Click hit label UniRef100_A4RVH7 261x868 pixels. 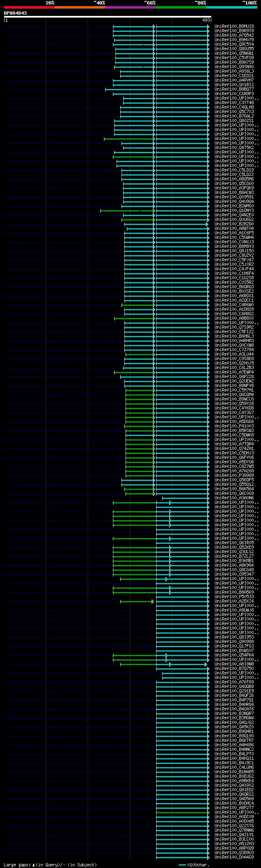(234, 80)
